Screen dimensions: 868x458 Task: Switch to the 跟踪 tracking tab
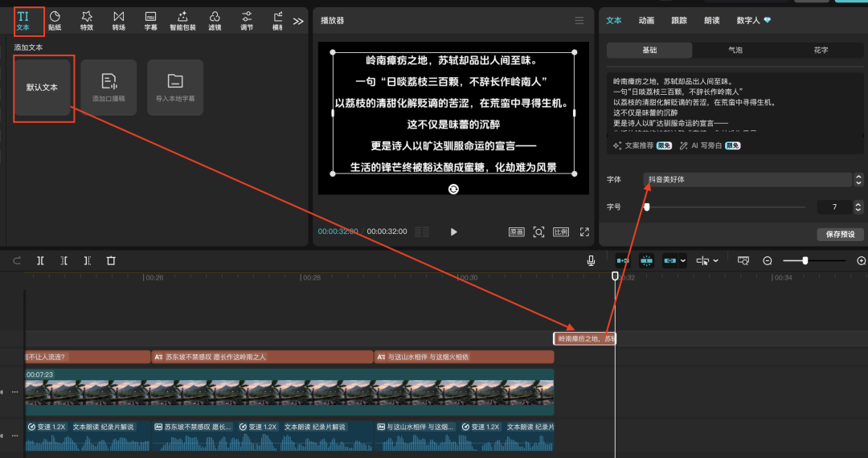(x=679, y=20)
